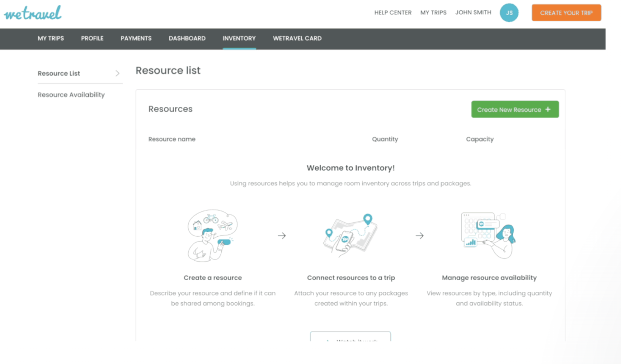Click the Resource list page heading

click(168, 70)
